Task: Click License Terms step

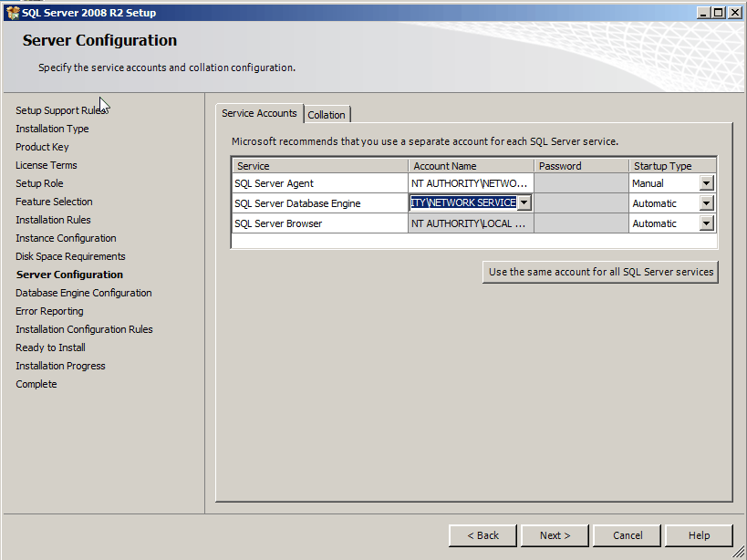Action: tap(47, 165)
